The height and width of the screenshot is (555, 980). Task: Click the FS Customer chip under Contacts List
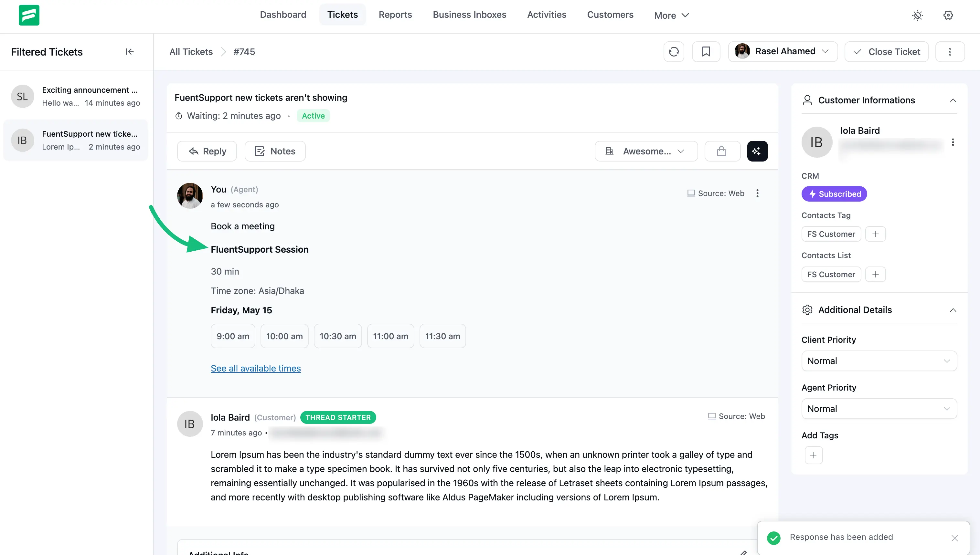pyautogui.click(x=831, y=275)
